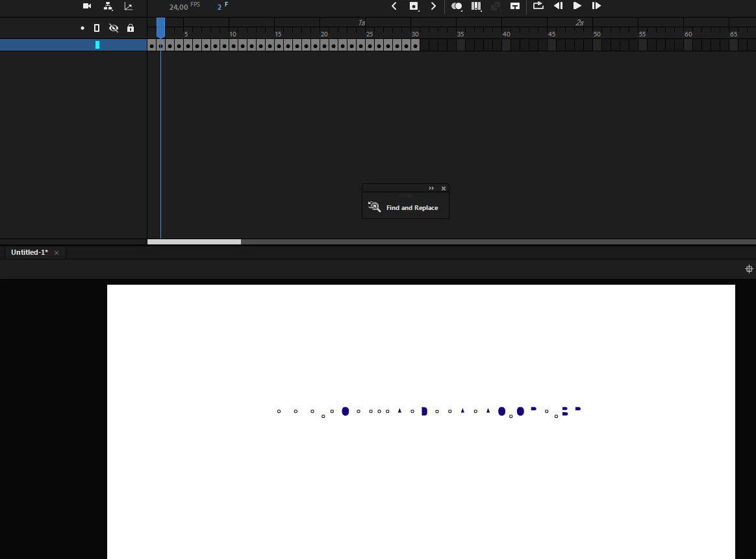
Task: Enable the Onion Skin button
Action: click(x=457, y=6)
